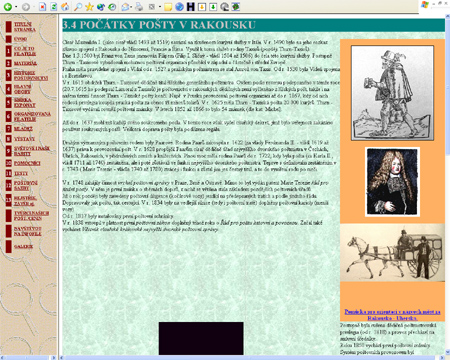This screenshot has width=450, height=360.
Task: Open the dropdown arrow beside the grey toolbar icon
Action: click(160, 7)
